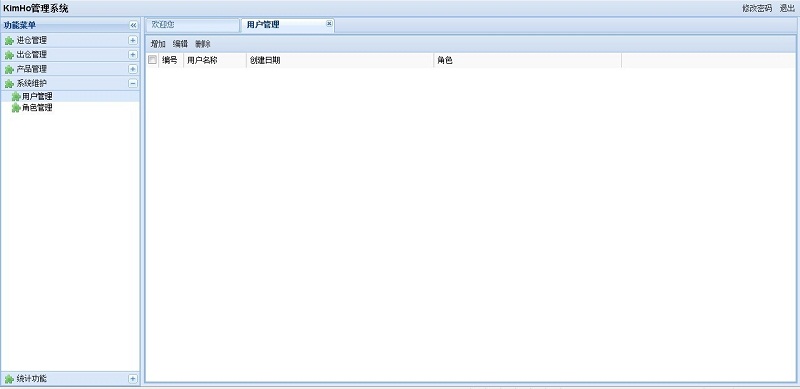Open 角色管理 in the sidebar tree
Screen dimensions: 800x389
pos(37,108)
